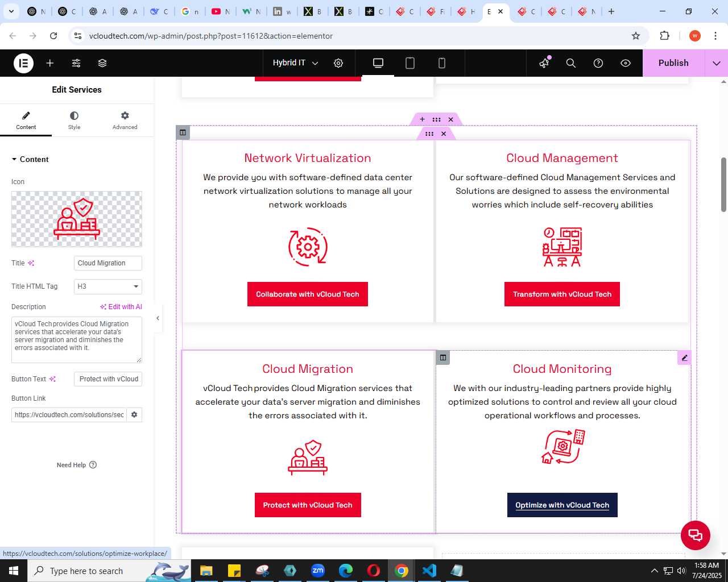Select the Cloud Monitoring heading
Screen dimensions: 728x582
coord(562,369)
